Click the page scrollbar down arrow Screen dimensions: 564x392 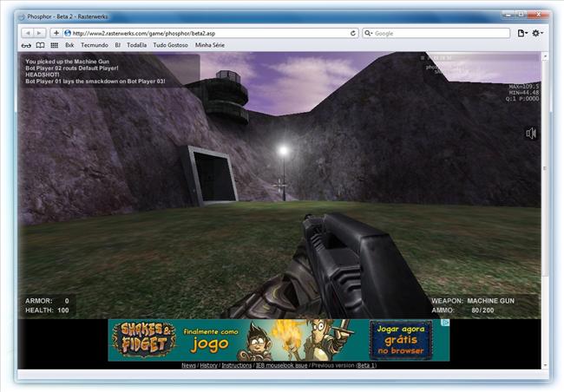545,365
